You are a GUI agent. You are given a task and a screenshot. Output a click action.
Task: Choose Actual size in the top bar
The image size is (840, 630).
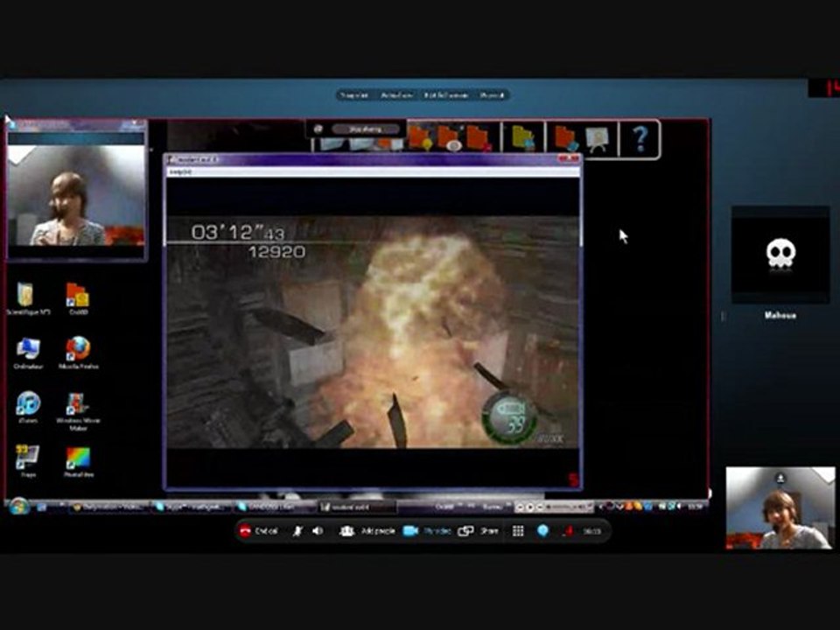[396, 95]
